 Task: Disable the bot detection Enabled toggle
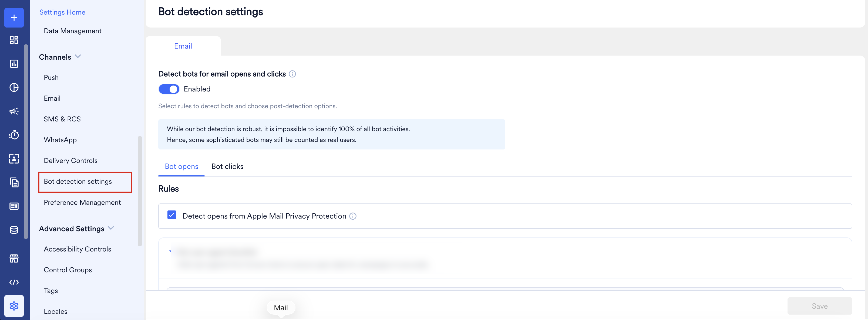169,89
